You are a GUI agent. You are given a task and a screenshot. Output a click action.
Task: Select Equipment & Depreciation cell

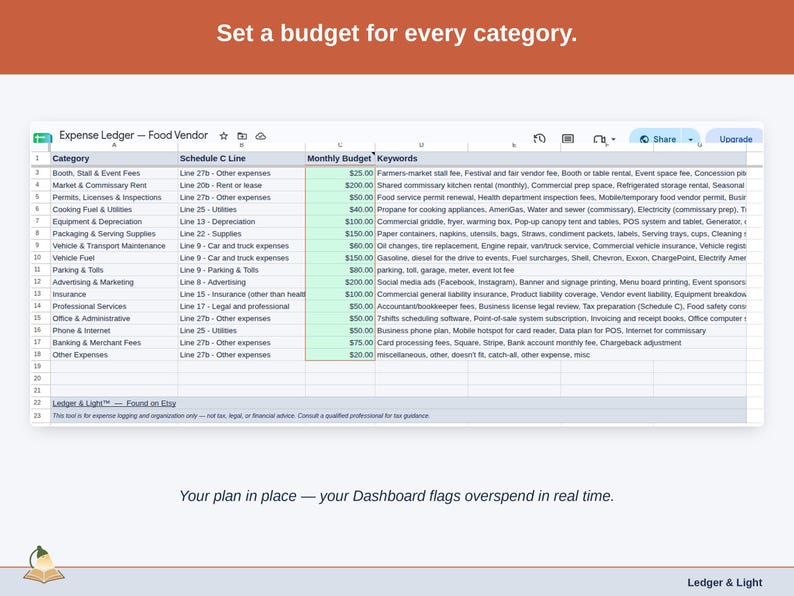pyautogui.click(x=114, y=222)
